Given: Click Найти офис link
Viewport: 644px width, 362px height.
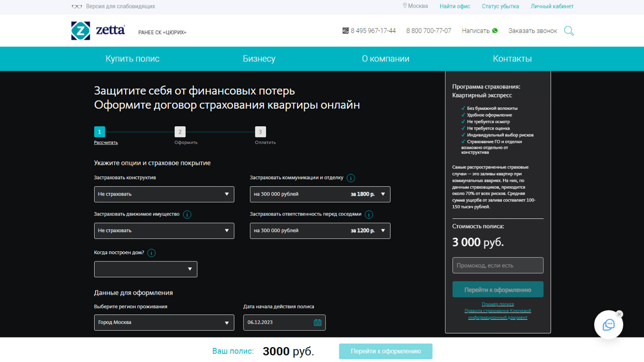Looking at the screenshot, I should tap(455, 6).
